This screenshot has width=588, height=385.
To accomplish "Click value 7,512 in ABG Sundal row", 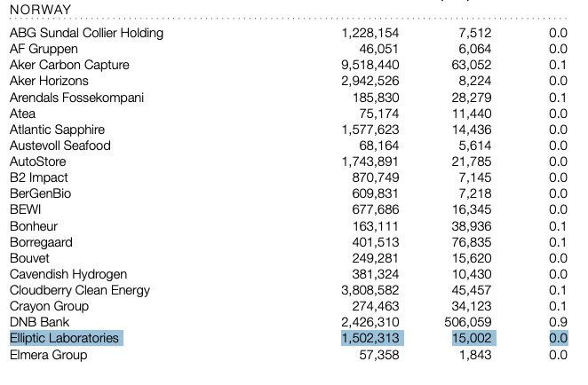I will (474, 33).
